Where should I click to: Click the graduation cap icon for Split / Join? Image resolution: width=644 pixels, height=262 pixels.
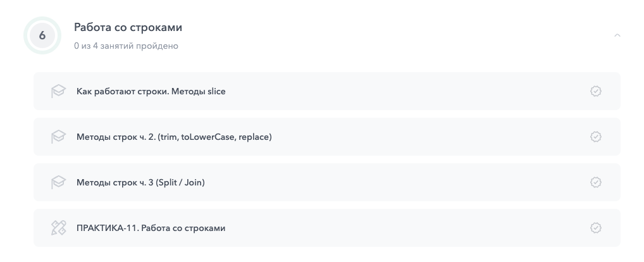(x=58, y=182)
